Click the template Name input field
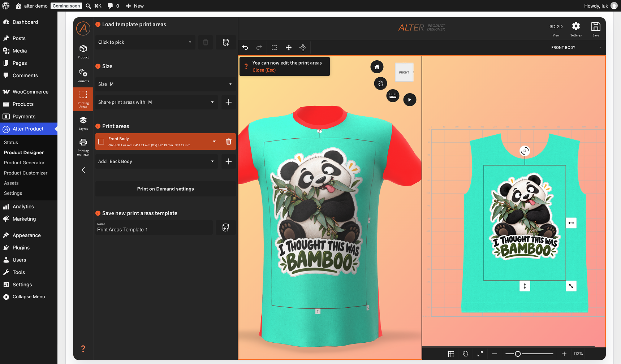 154,227
